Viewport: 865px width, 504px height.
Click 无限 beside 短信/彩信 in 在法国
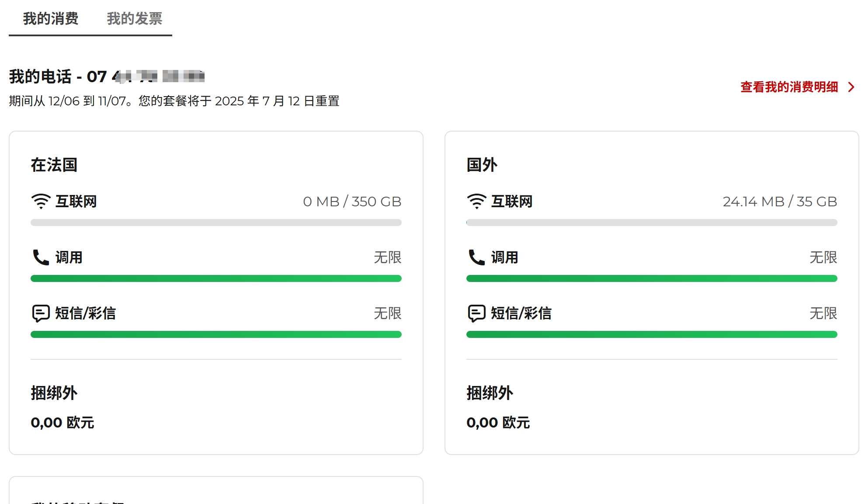point(388,313)
